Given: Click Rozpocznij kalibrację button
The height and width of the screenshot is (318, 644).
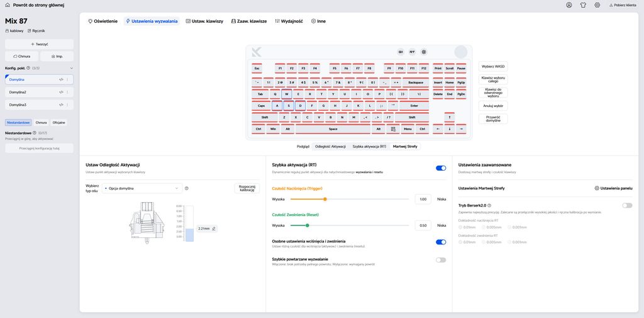Looking at the screenshot, I should point(247,188).
